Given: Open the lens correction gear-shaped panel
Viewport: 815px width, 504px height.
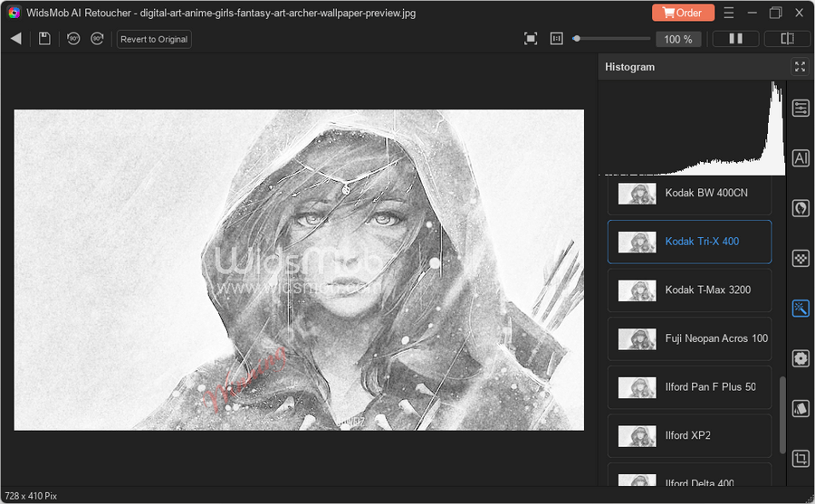Looking at the screenshot, I should click(x=801, y=358).
